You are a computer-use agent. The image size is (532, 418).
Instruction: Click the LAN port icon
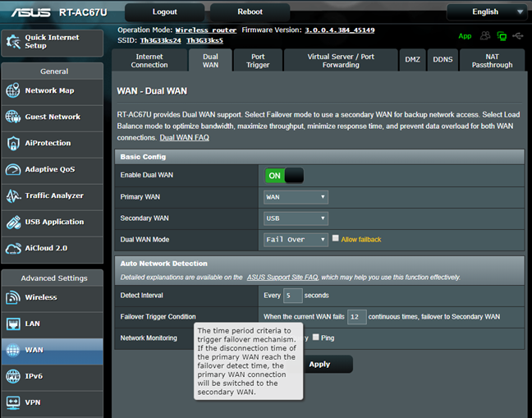[x=13, y=324]
